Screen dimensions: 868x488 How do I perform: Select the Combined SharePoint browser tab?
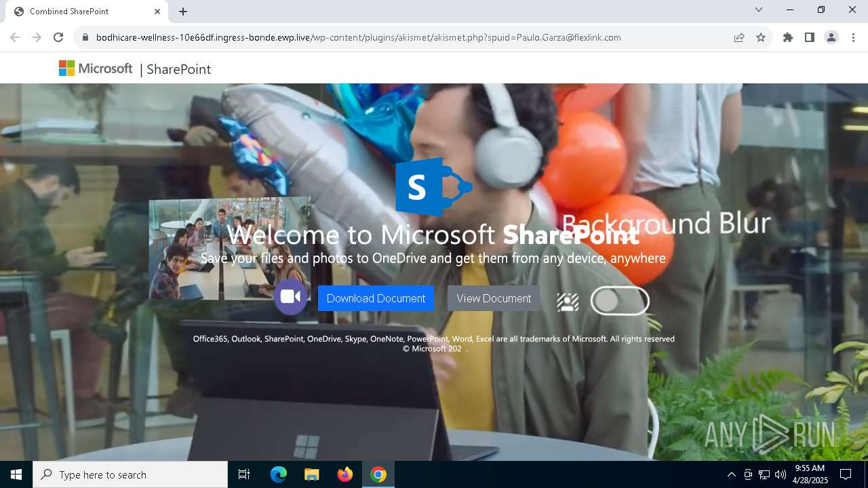85,12
